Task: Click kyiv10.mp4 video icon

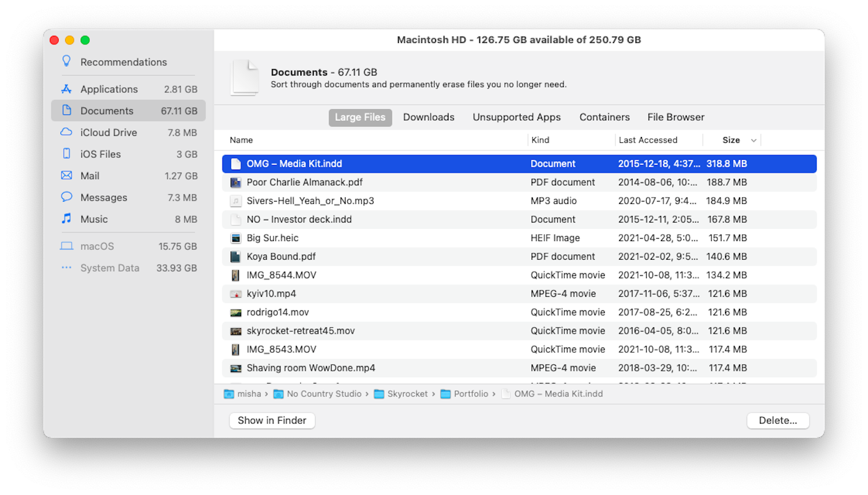Action: coord(235,294)
